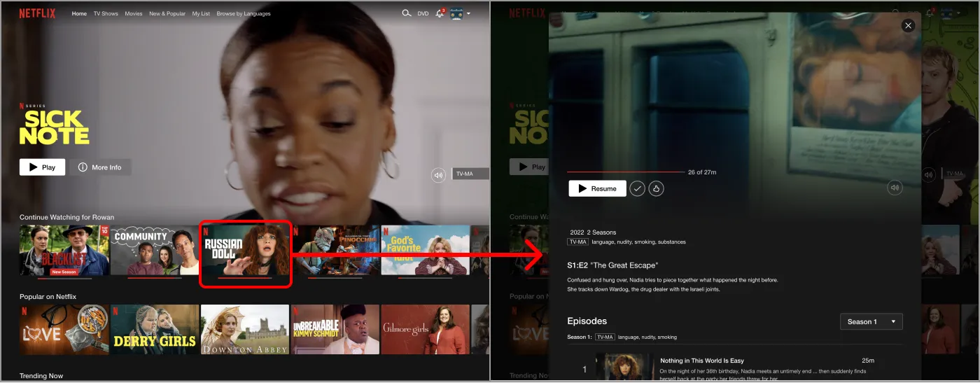Screen dimensions: 980x383
Task: Play Sick Note from the home screen
Action: click(x=42, y=167)
